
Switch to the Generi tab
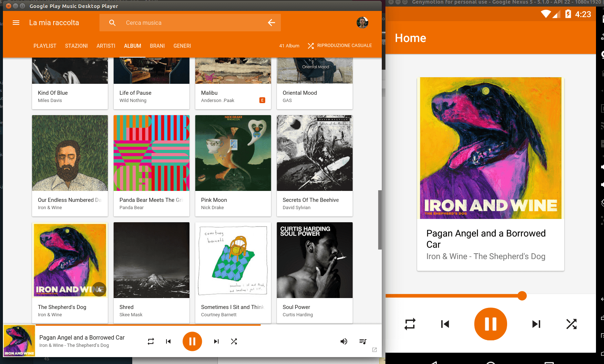(x=182, y=46)
